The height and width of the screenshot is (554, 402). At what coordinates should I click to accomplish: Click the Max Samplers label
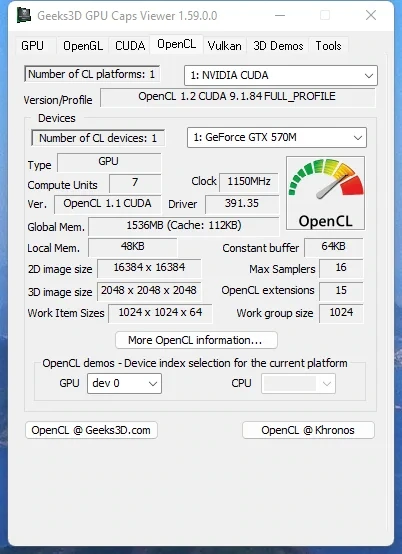coord(282,270)
